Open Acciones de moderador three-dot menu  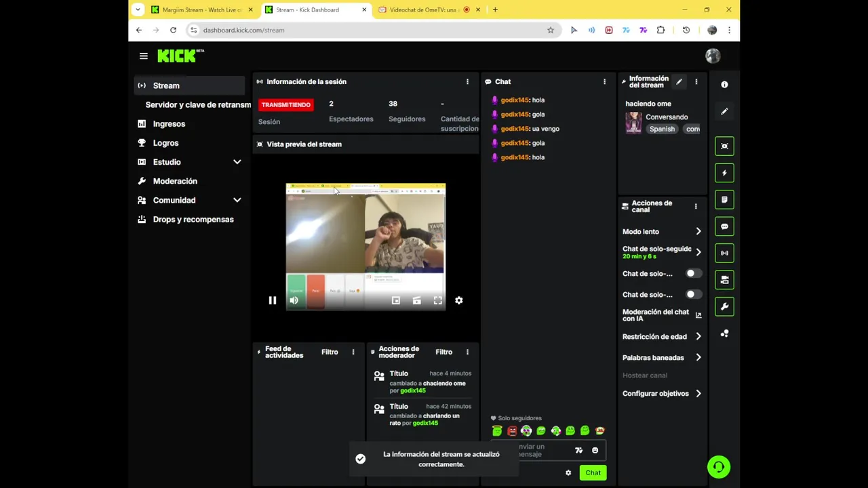pyautogui.click(x=467, y=352)
